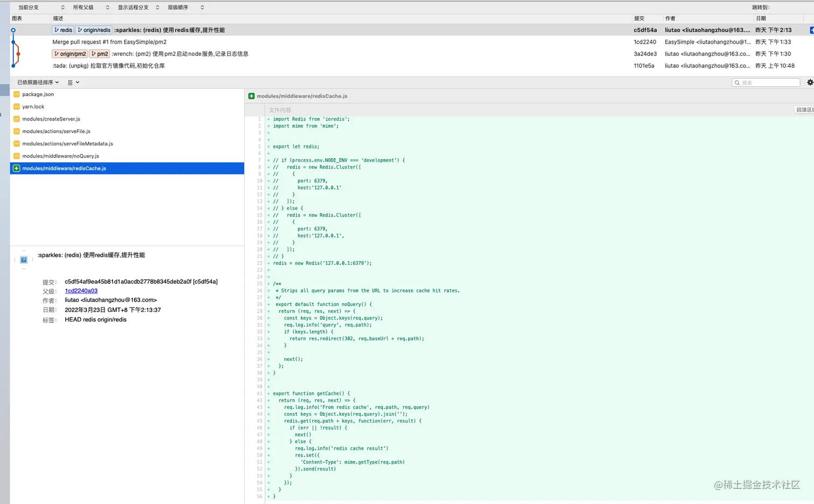
Task: Click commit hash c5df54a in the list
Action: pos(645,30)
